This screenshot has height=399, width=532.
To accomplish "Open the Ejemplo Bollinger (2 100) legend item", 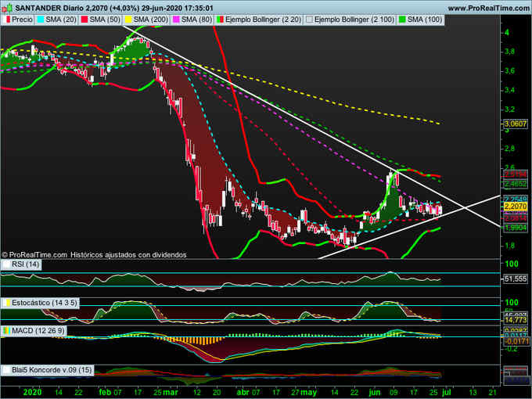I will pos(354,20).
